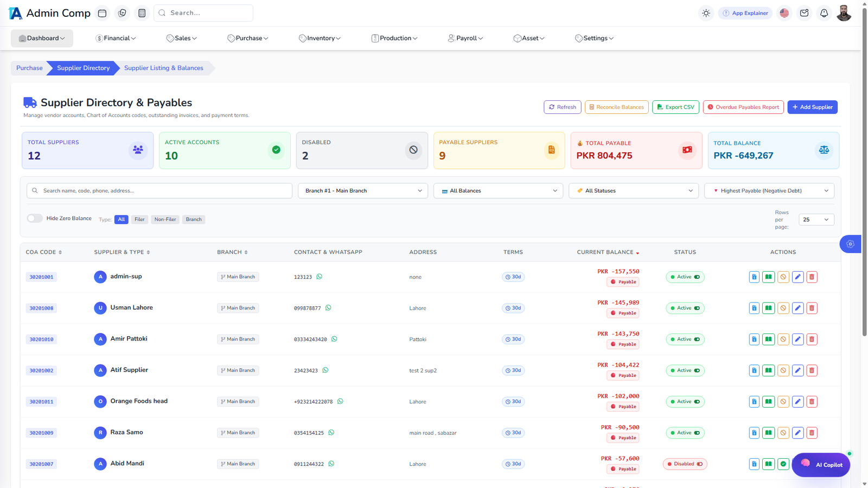Open Highest Payable sort dropdown

point(769,191)
